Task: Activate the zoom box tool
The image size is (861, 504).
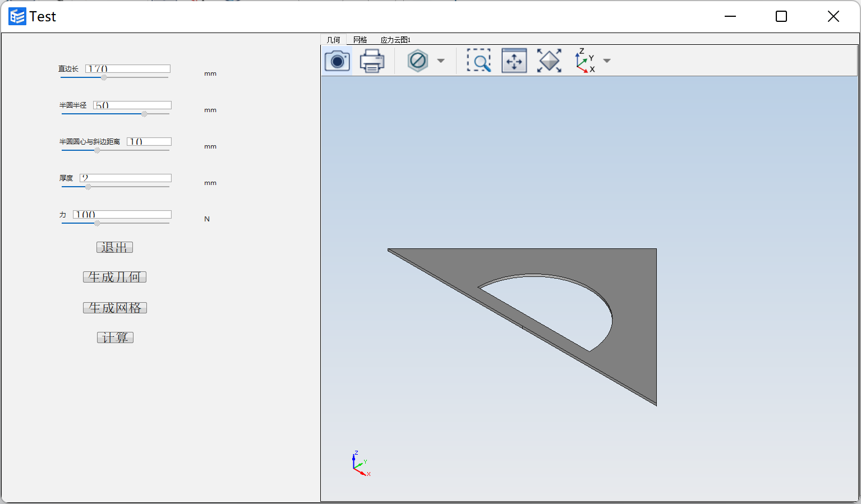Action: [478, 61]
